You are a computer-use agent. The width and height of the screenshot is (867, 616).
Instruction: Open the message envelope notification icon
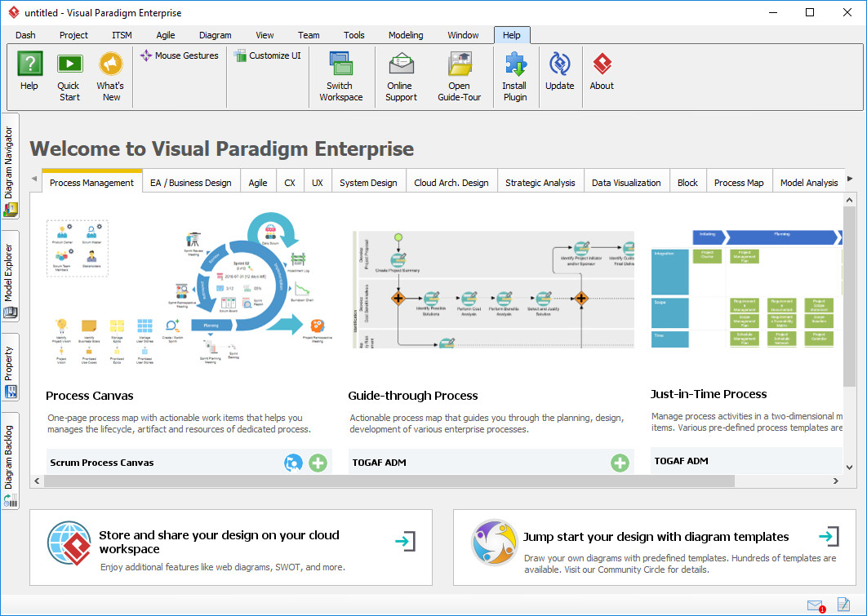coord(816,605)
